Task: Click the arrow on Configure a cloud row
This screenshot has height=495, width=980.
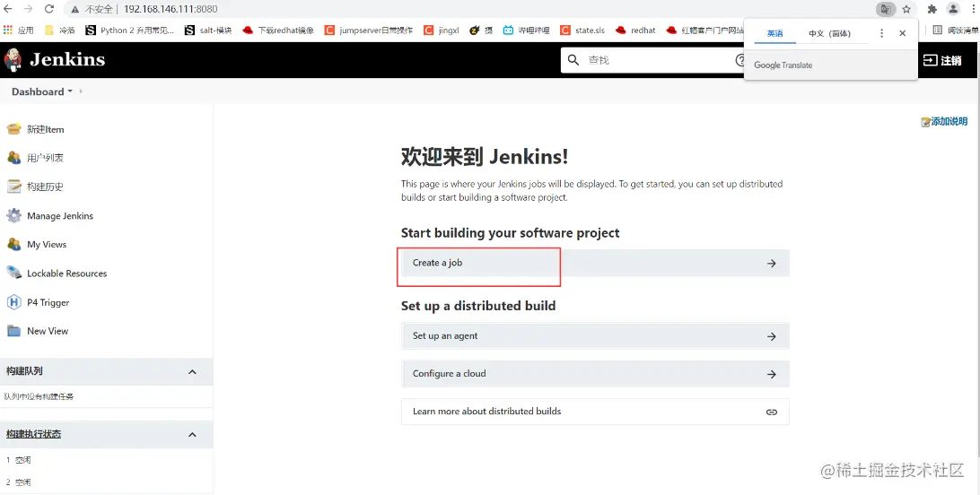Action: tap(772, 375)
